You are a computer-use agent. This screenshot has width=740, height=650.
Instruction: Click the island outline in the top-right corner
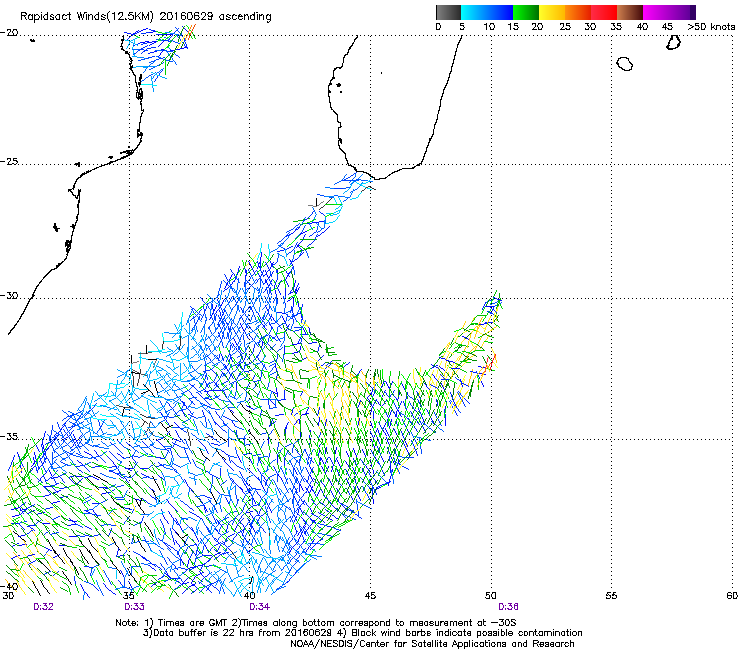673,42
